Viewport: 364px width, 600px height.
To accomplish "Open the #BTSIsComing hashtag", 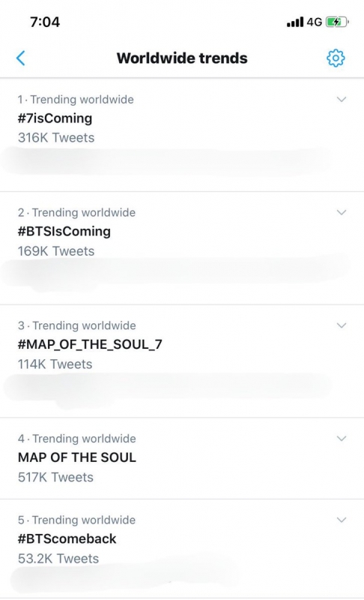I will click(x=64, y=231).
